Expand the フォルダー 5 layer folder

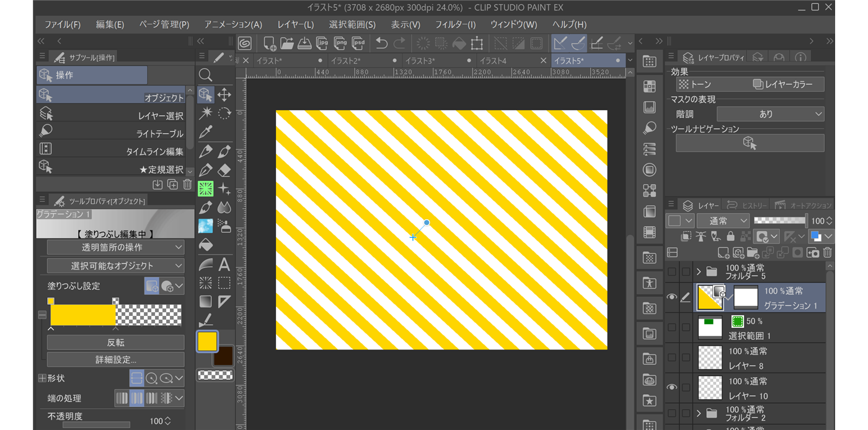tap(699, 271)
